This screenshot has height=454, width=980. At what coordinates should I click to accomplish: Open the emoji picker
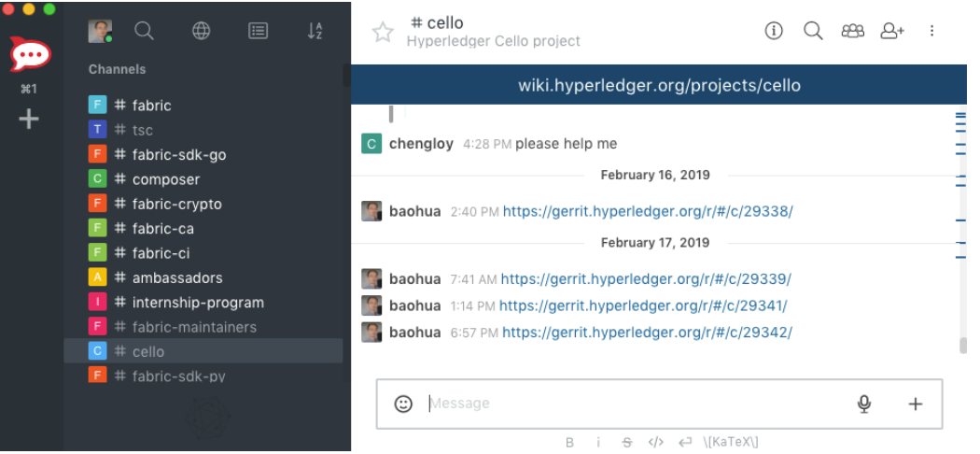click(x=403, y=404)
